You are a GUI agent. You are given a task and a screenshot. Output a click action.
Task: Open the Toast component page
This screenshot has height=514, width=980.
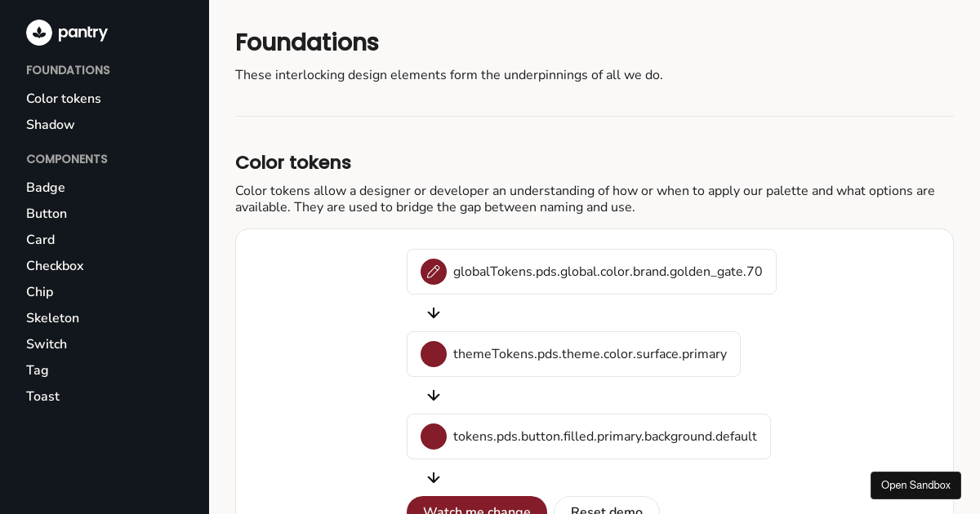42,397
